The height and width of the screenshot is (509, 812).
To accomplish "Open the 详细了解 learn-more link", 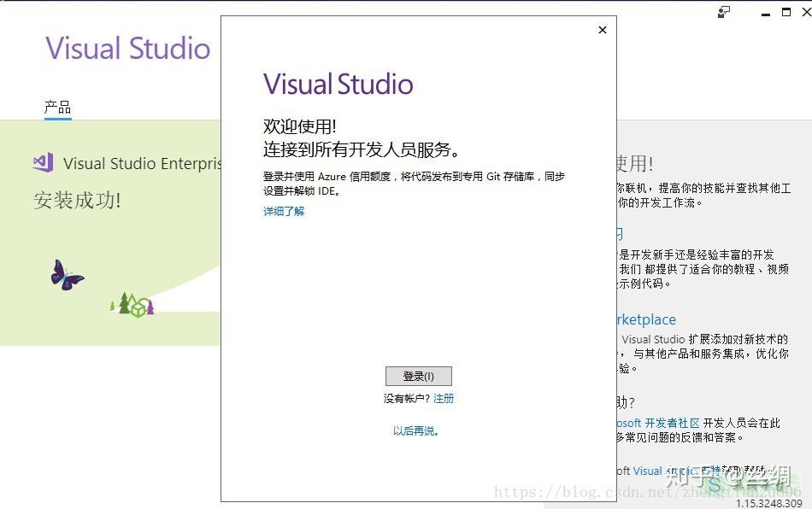I will [x=283, y=209].
